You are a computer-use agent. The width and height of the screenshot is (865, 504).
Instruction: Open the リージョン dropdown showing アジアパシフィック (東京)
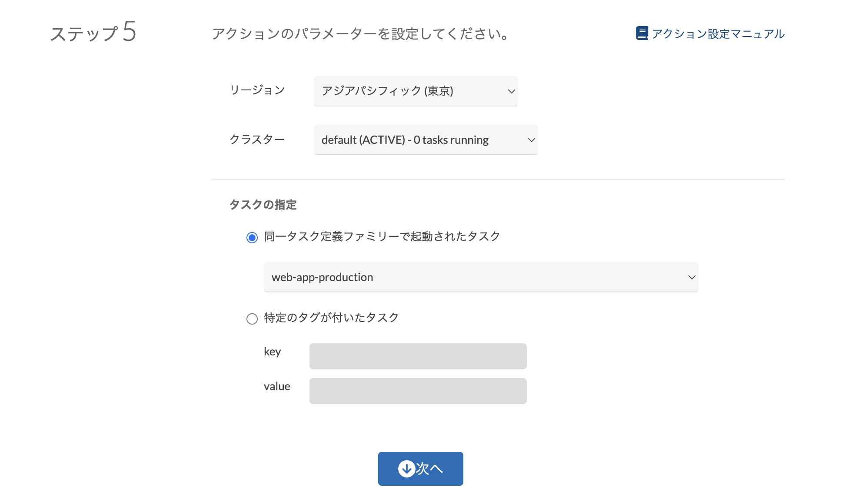(416, 91)
